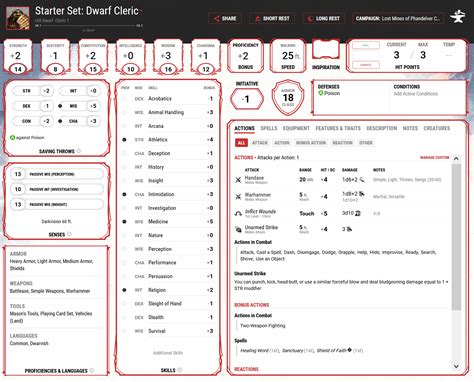Switch to the Creatures tab
Image resolution: width=474 pixels, height=382 pixels.
437,128
